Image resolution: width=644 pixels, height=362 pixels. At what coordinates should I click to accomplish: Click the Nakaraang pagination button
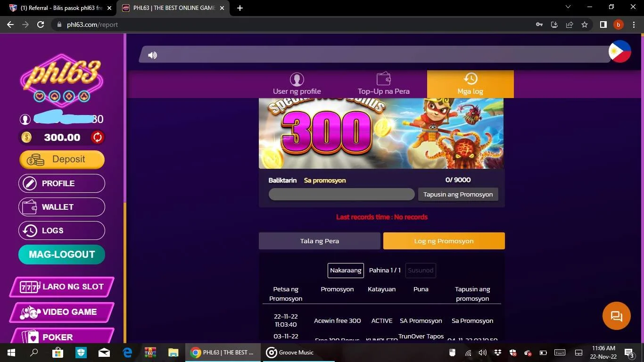pos(346,271)
